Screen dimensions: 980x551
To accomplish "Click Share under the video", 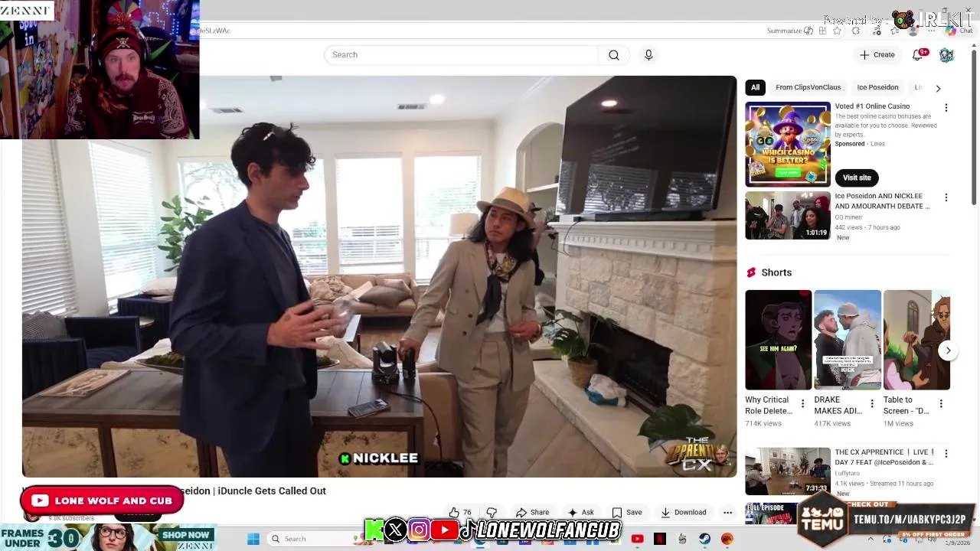I will [532, 513].
